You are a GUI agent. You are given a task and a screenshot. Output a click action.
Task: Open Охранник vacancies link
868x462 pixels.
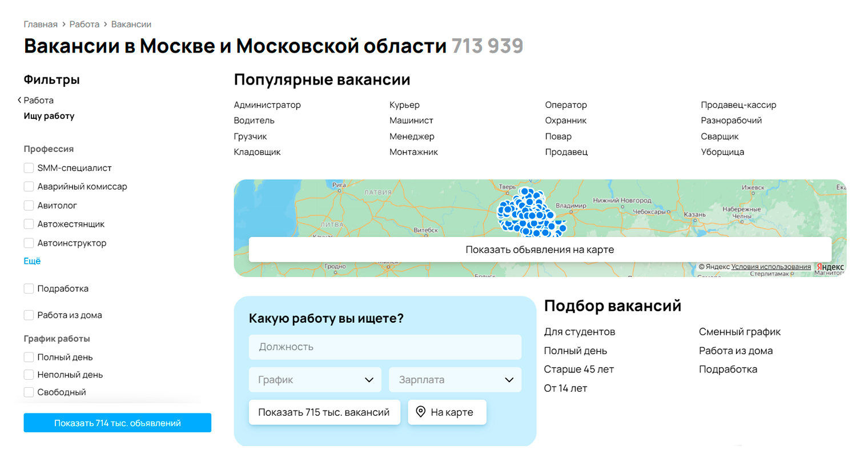566,120
